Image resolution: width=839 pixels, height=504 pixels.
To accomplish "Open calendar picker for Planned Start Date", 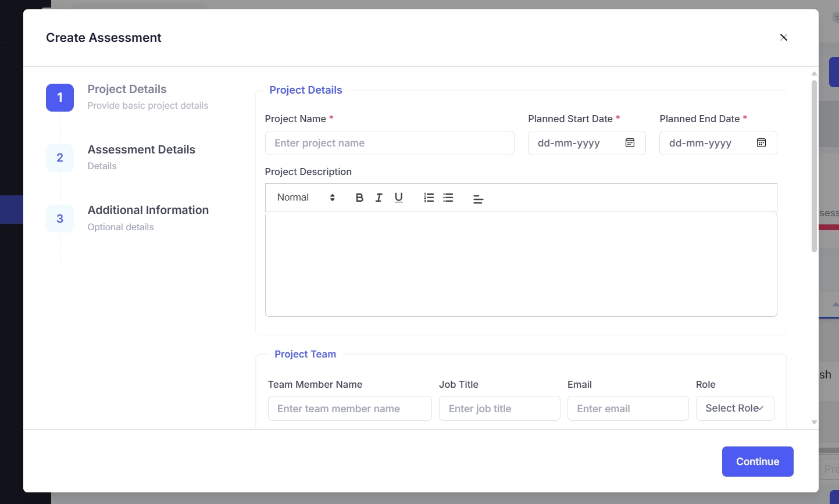I will pyautogui.click(x=630, y=143).
